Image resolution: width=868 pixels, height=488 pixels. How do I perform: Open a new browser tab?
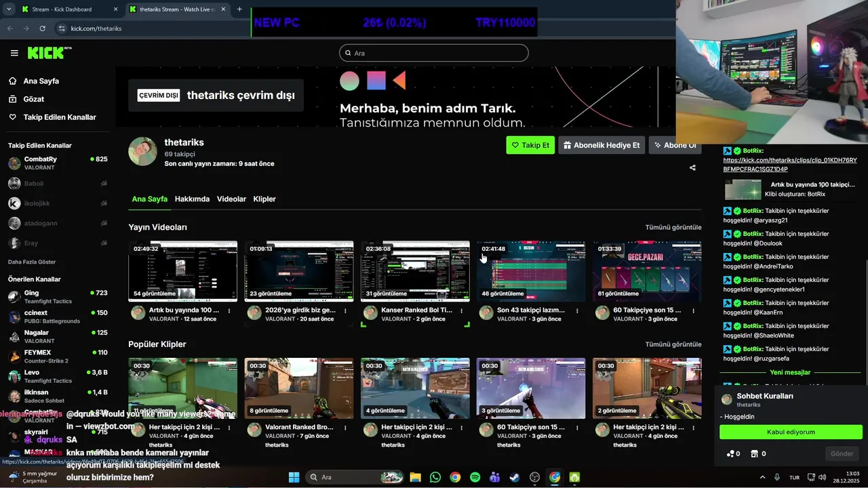click(x=239, y=9)
